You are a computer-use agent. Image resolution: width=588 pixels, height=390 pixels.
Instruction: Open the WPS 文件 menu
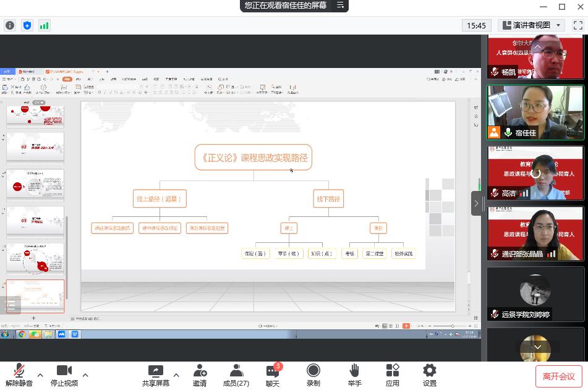pyautogui.click(x=7, y=79)
